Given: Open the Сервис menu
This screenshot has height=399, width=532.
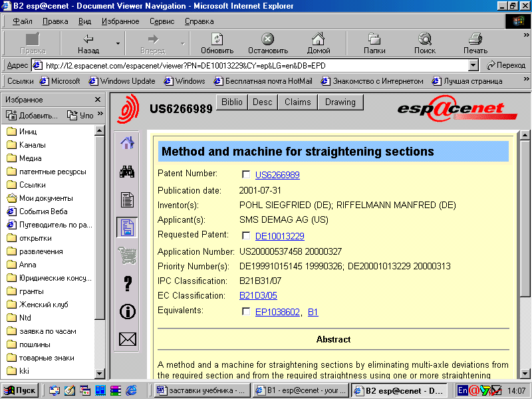Looking at the screenshot, I should [x=162, y=21].
